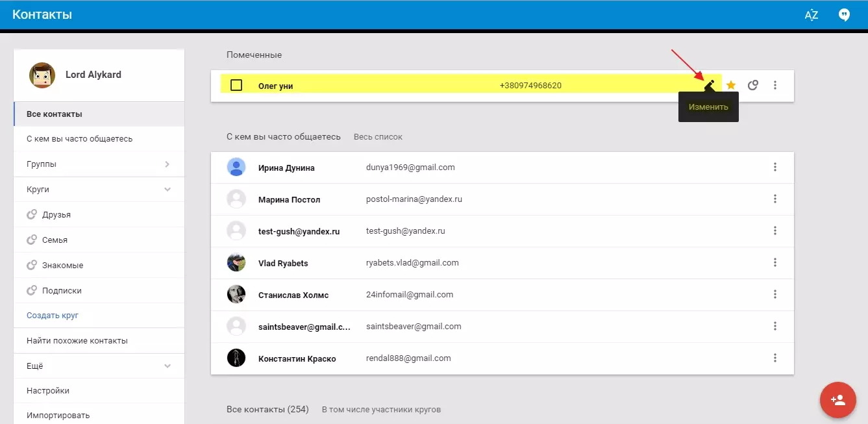Open three-dot menu for Vlad Ryabets
868x424 pixels.
click(x=775, y=263)
